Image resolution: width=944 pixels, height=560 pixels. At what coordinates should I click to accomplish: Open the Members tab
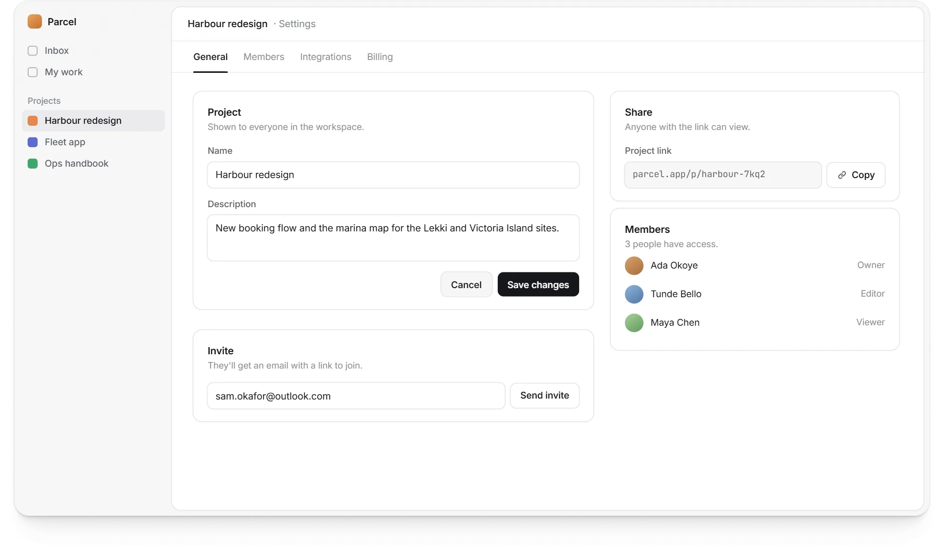click(x=264, y=57)
